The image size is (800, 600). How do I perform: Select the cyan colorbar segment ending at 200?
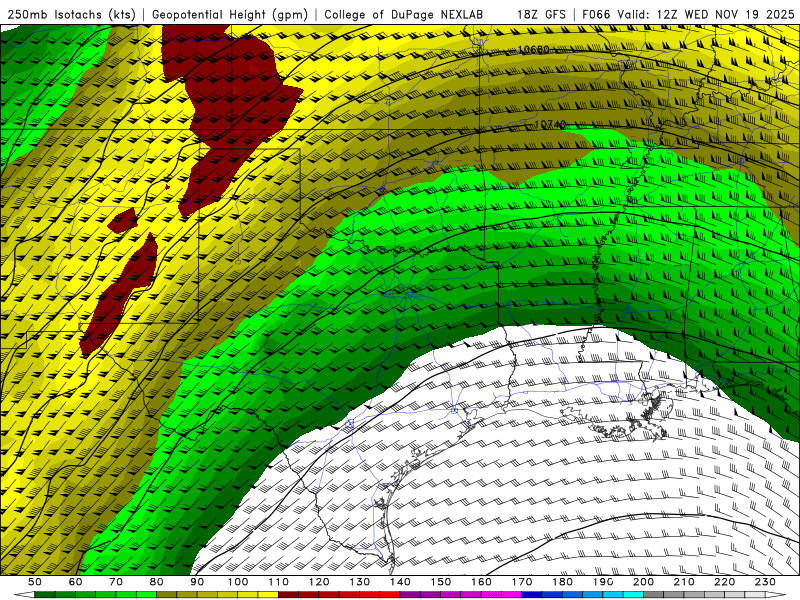point(633,594)
